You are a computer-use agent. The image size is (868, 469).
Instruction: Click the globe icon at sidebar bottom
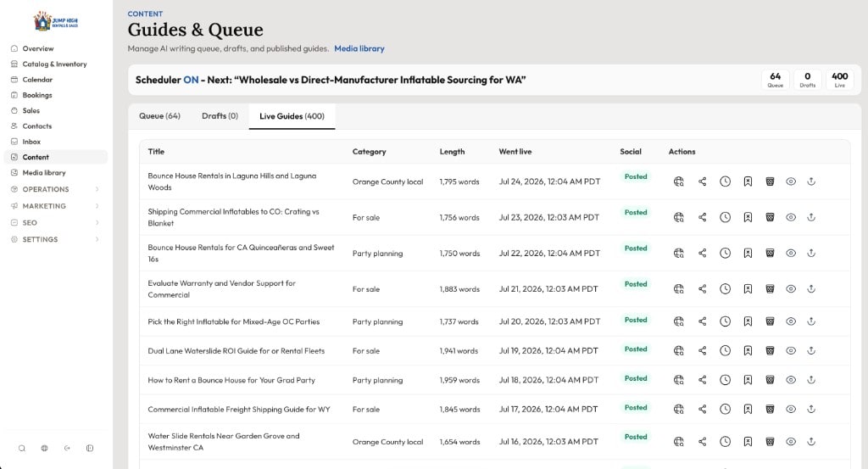pos(44,449)
